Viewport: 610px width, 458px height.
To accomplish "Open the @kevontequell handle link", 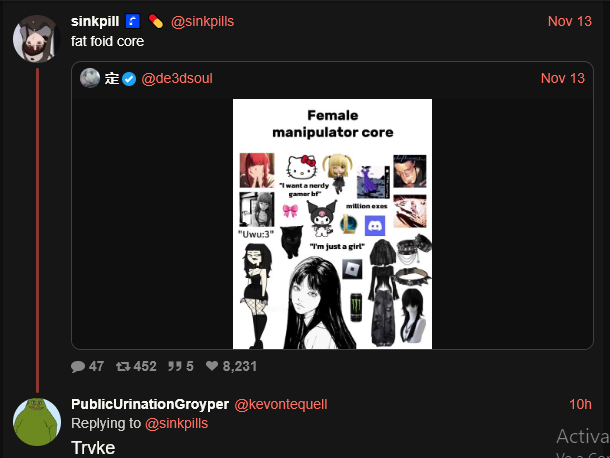I will [281, 404].
